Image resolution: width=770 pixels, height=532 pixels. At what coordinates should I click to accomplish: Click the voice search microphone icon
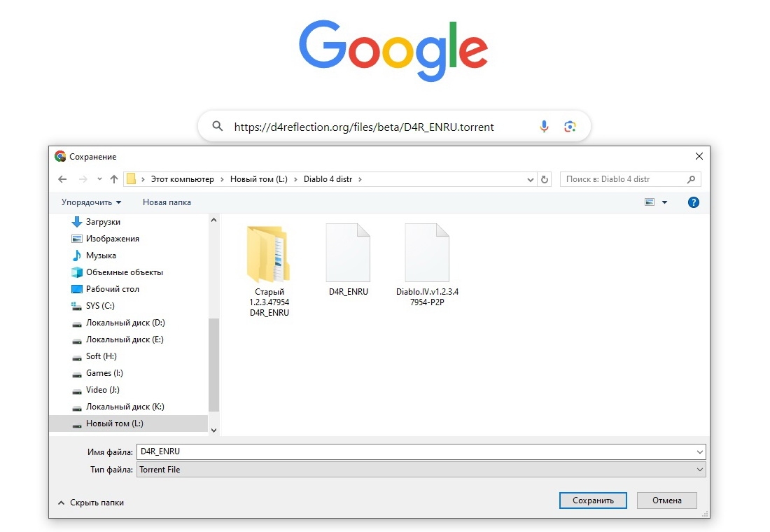[x=544, y=127]
